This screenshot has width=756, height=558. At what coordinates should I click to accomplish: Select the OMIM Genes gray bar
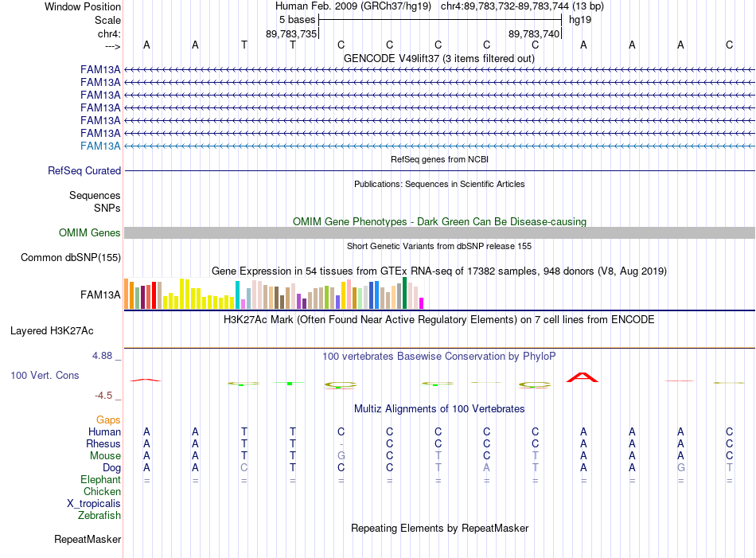439,233
